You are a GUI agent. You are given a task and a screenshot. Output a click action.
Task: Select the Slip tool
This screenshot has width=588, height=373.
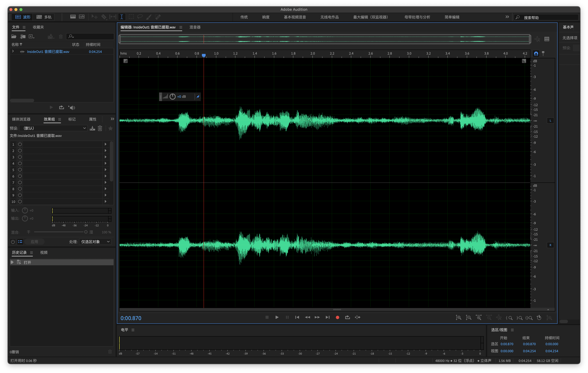tap(113, 17)
